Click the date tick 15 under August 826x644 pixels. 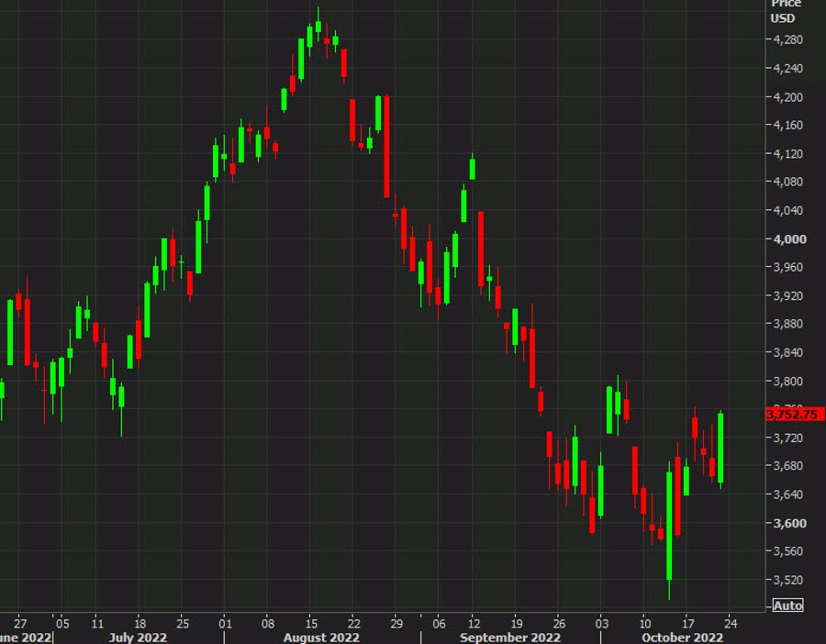pyautogui.click(x=311, y=620)
